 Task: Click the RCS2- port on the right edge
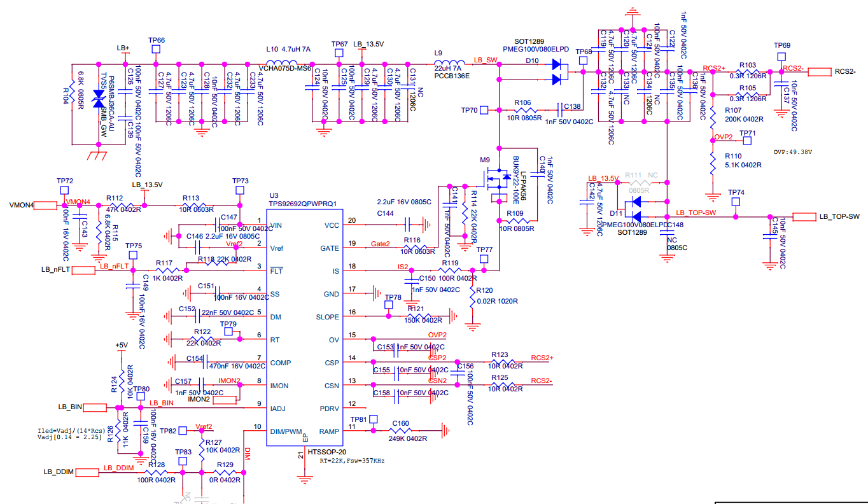click(819, 72)
